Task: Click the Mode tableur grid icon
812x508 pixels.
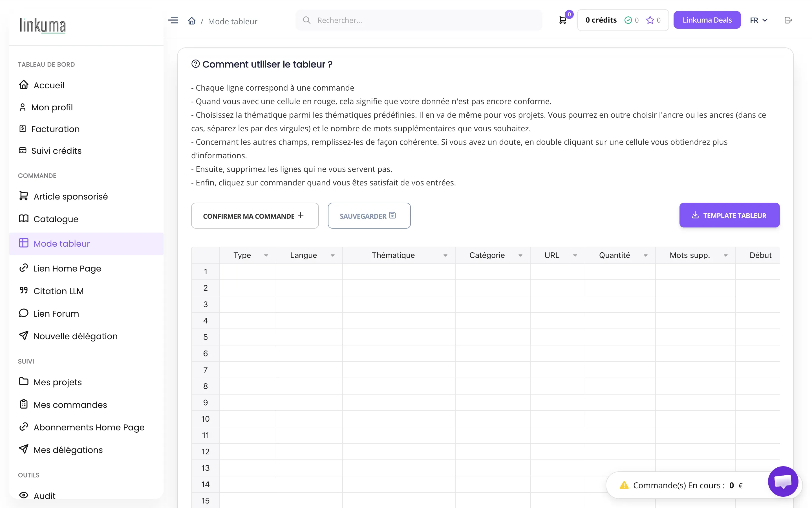Action: pos(23,243)
